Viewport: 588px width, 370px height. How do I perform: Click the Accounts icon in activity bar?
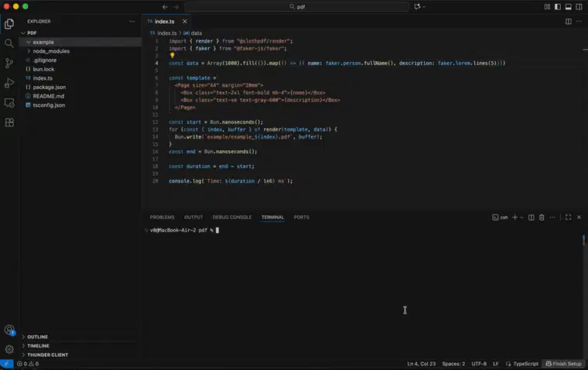point(9,331)
